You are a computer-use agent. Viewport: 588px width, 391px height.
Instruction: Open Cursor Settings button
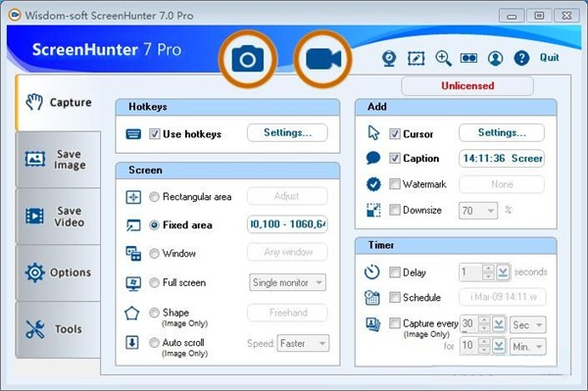[502, 132]
